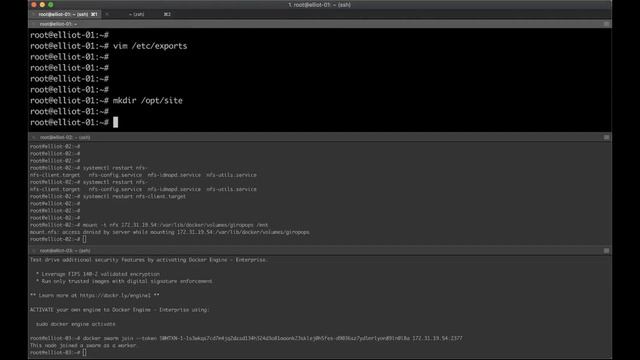Screen dimensions: 640x360
Task: Click the root@elliot-02 pane title bar
Action: (x=320, y=138)
